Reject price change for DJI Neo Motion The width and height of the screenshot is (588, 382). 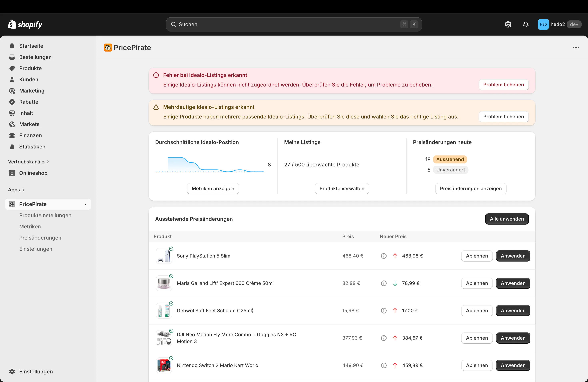tap(477, 338)
